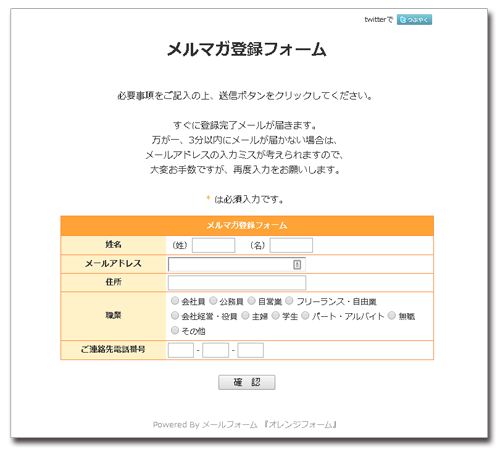Choose the 無職 radio option

click(x=392, y=315)
